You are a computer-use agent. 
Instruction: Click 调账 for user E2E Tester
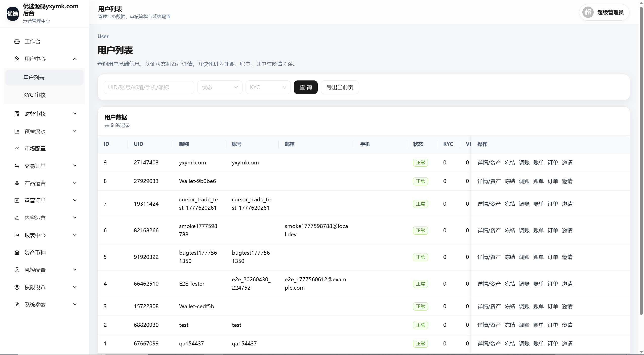524,284
